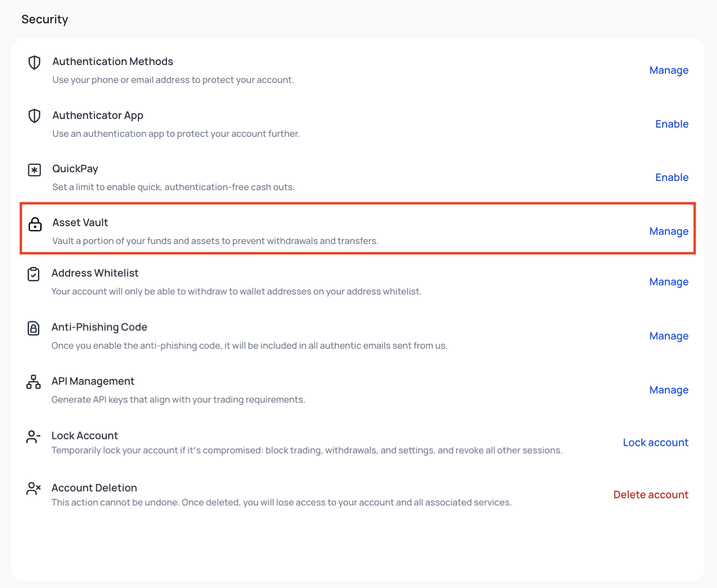Click the Lock Account user icon
Viewport: 717px width, 588px height.
[33, 437]
